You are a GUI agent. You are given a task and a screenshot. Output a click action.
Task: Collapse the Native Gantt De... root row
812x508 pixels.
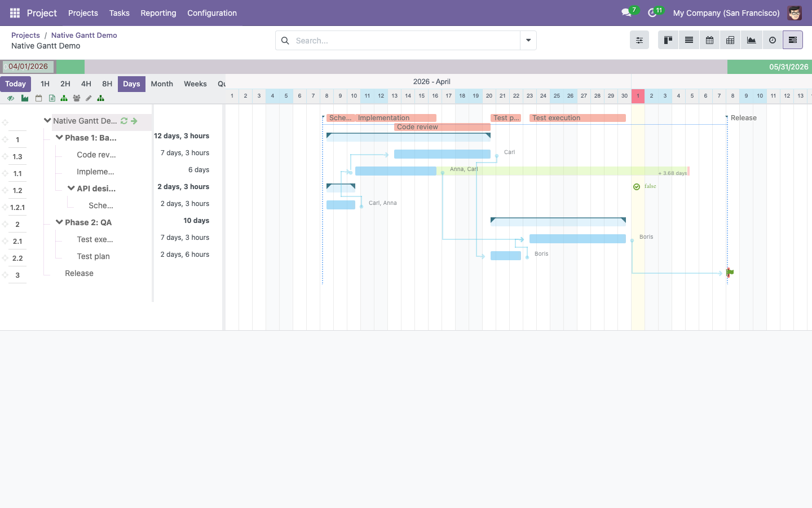(x=47, y=120)
